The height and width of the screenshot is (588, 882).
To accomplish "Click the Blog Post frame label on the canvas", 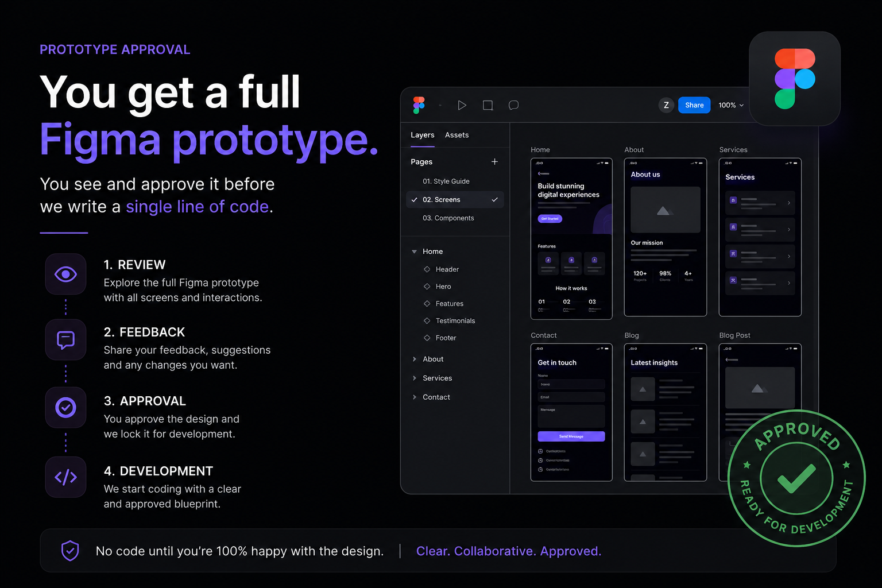I will pyautogui.click(x=735, y=335).
